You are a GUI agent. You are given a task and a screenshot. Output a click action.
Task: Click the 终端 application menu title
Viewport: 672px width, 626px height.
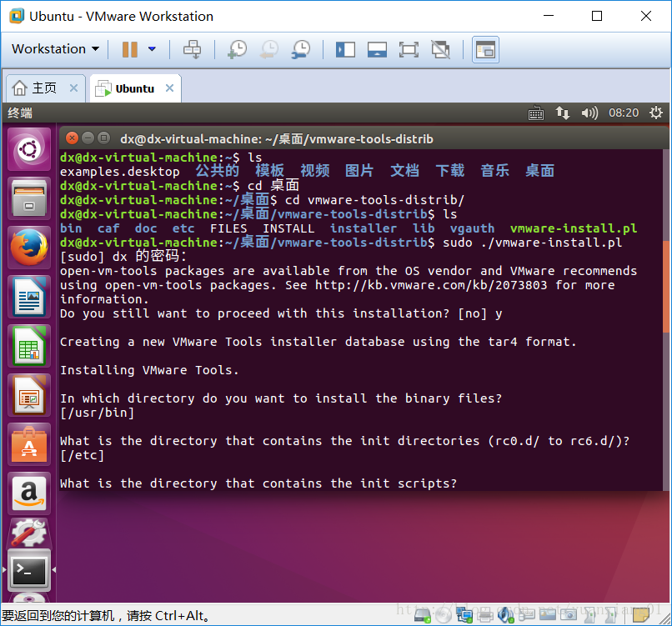pyautogui.click(x=20, y=113)
